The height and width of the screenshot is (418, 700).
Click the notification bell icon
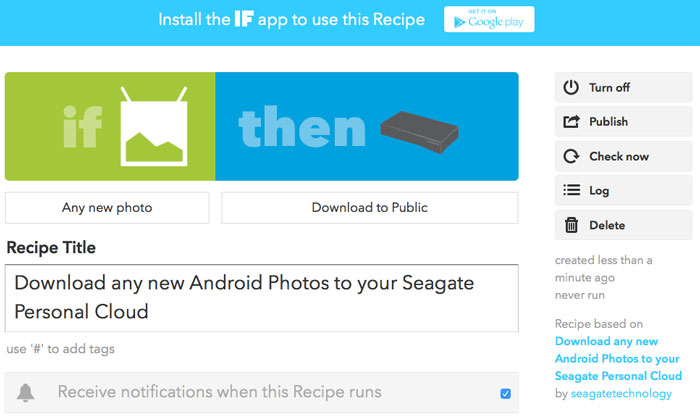(25, 393)
